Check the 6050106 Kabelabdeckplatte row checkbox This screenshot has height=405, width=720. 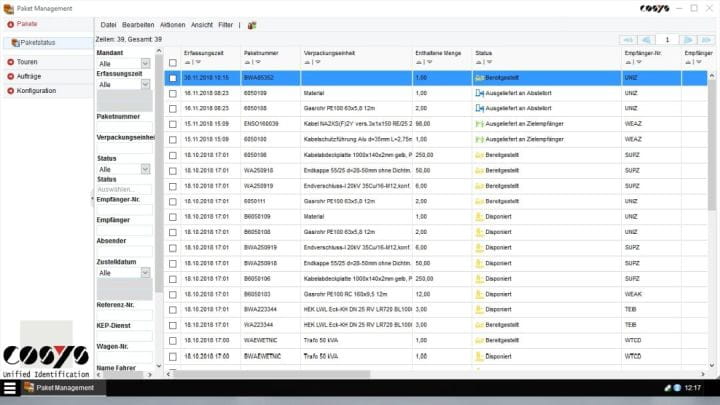pyautogui.click(x=173, y=155)
